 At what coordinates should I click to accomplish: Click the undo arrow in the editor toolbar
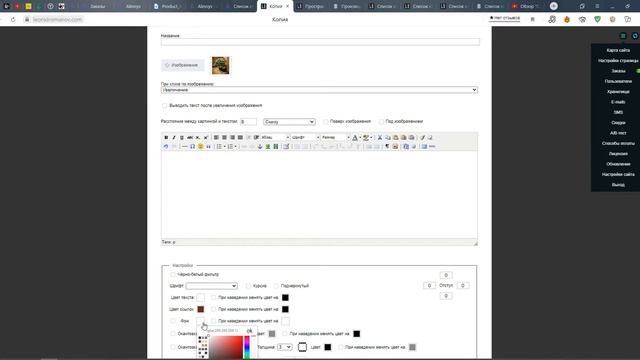click(x=166, y=147)
